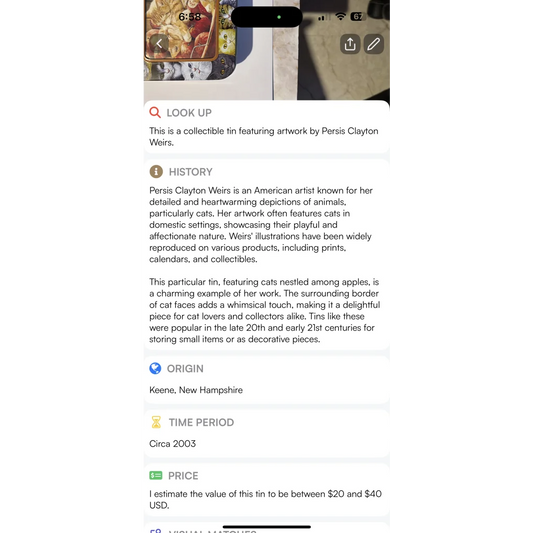Open the share sheet icon
This screenshot has width=533, height=533.
350,44
